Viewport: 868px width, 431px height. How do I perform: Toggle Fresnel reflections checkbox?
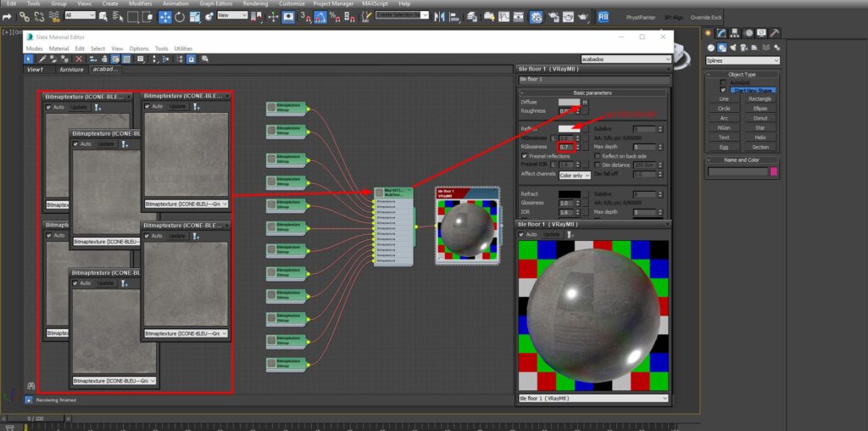pos(524,156)
